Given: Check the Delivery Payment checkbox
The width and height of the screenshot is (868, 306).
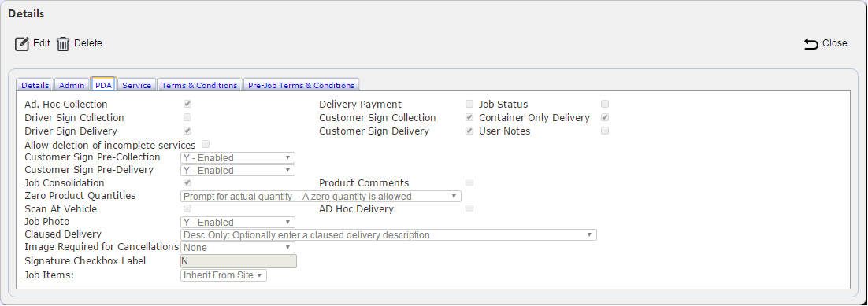Looking at the screenshot, I should click(x=469, y=104).
